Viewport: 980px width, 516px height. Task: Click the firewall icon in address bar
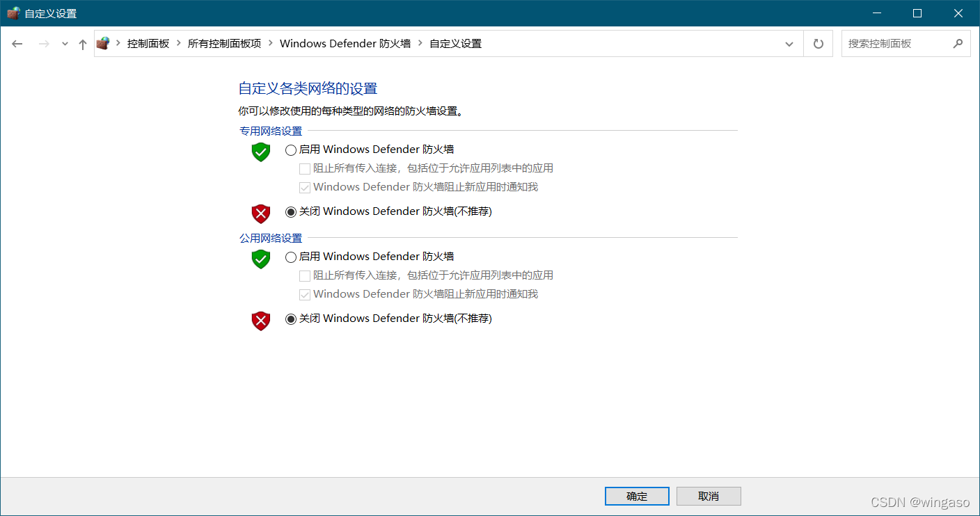[103, 43]
